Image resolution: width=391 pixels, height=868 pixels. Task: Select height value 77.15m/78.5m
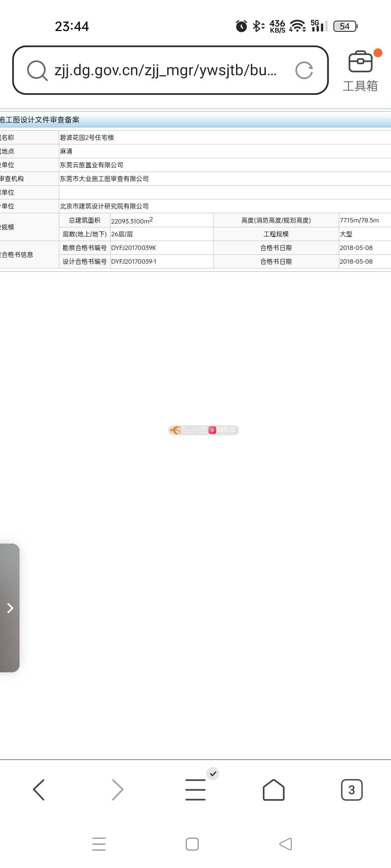point(359,220)
